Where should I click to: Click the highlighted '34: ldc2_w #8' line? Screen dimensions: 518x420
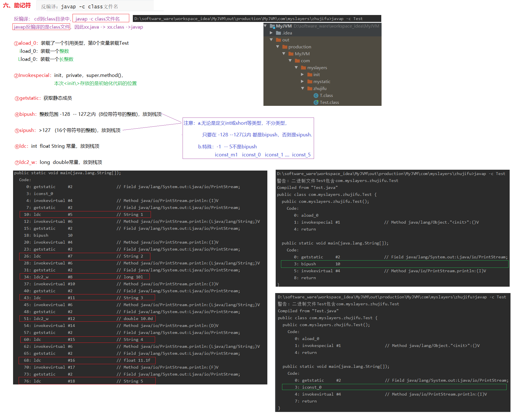coord(85,277)
